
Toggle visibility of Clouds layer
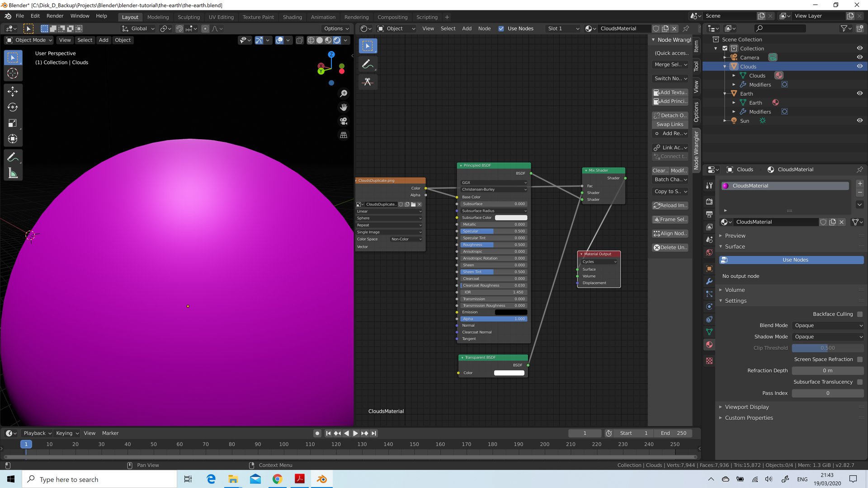click(x=860, y=66)
